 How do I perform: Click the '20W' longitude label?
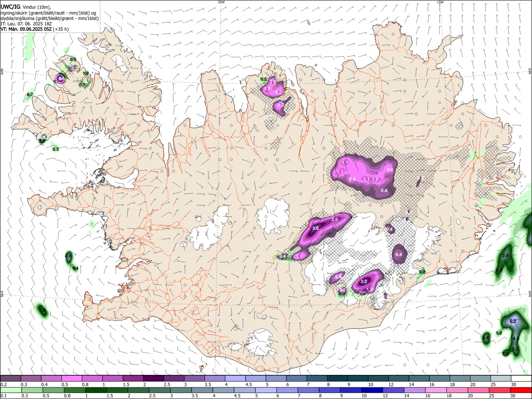pos(221,2)
